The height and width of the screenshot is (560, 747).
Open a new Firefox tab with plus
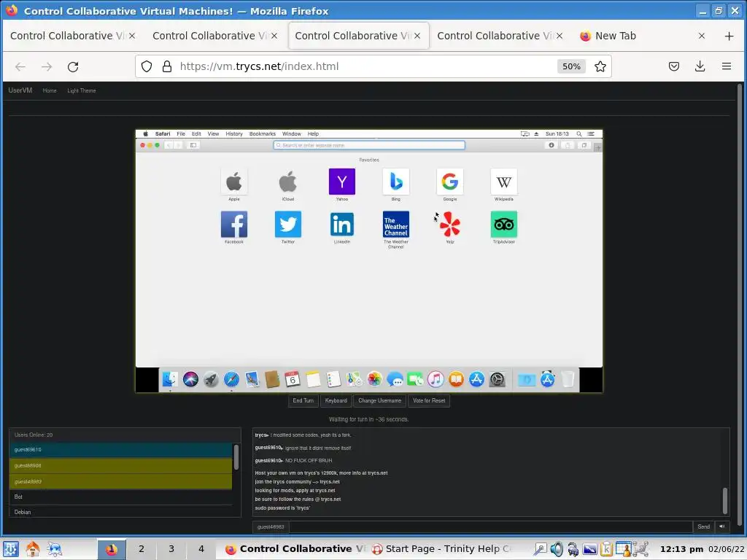pos(729,36)
